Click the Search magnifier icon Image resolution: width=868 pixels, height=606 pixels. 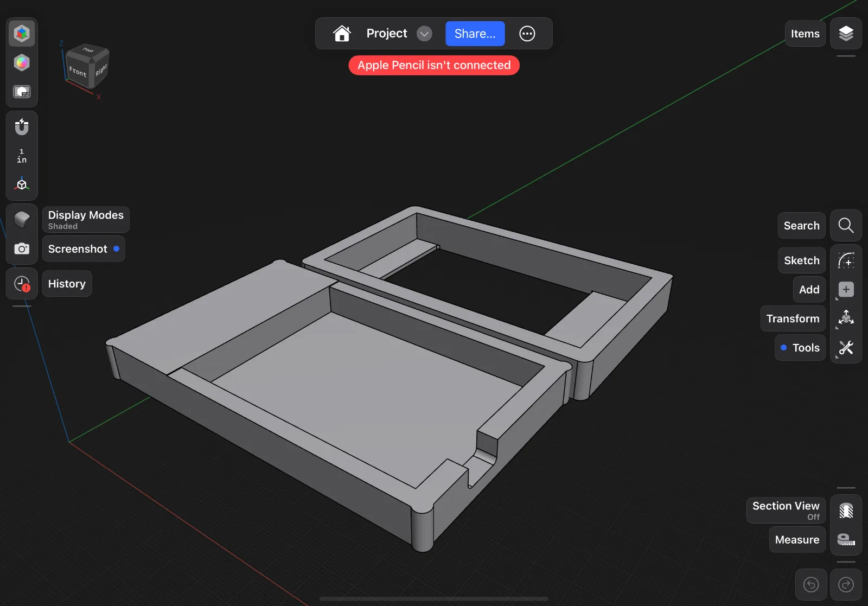tap(846, 225)
